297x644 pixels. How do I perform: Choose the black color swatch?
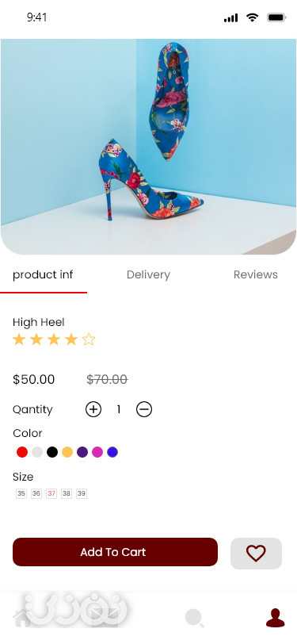52,452
